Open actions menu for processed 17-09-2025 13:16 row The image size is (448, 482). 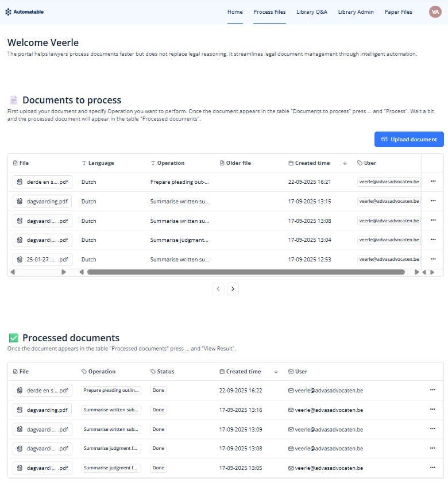(x=432, y=409)
